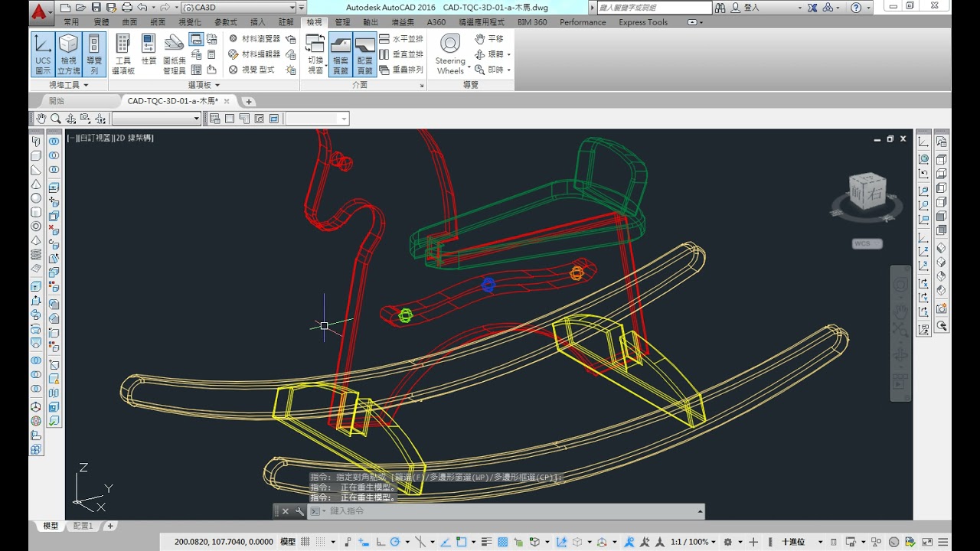
Task: Click 重疊排列 cascade windows
Action: 401,70
